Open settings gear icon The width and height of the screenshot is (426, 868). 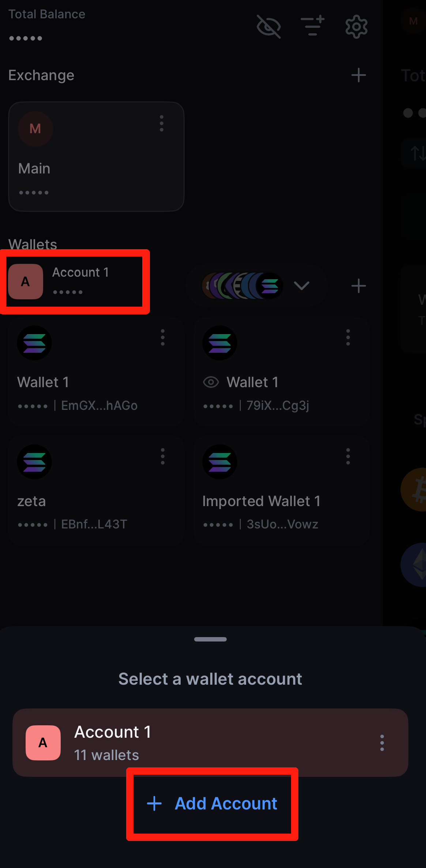coord(356,27)
